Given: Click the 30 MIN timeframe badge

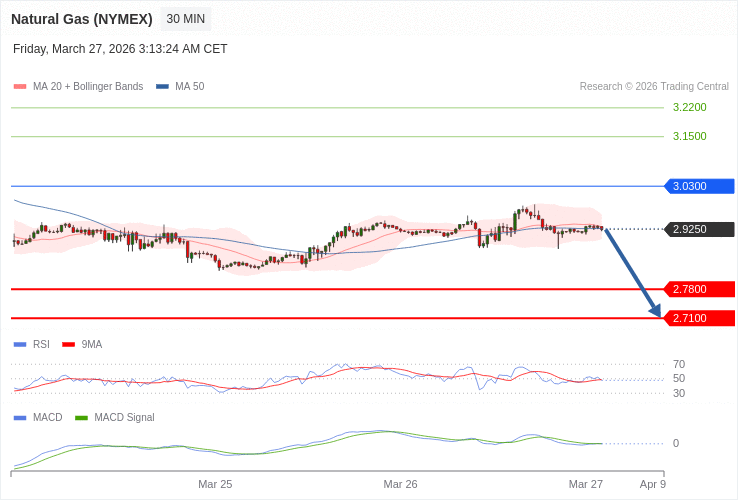Looking at the screenshot, I should pyautogui.click(x=185, y=19).
